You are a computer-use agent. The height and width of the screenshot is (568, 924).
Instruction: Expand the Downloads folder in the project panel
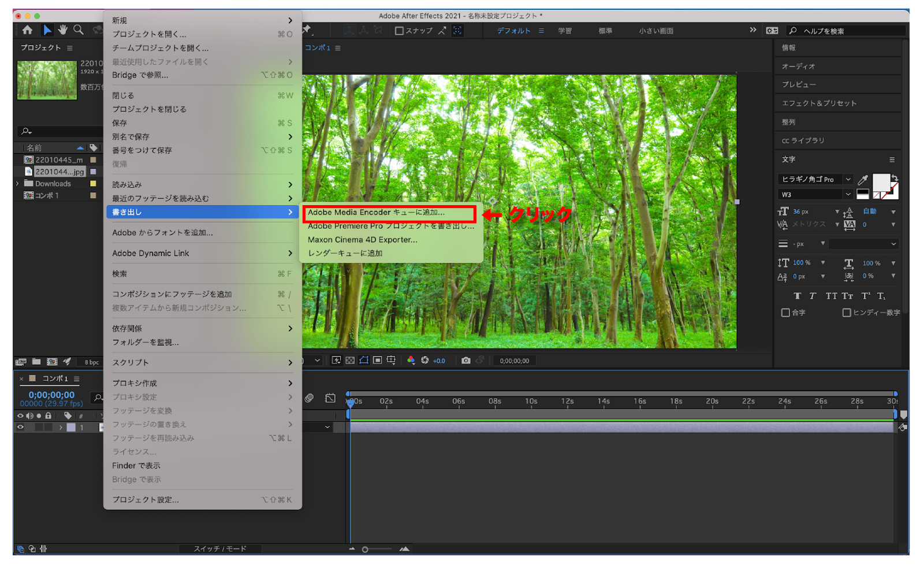(x=18, y=183)
